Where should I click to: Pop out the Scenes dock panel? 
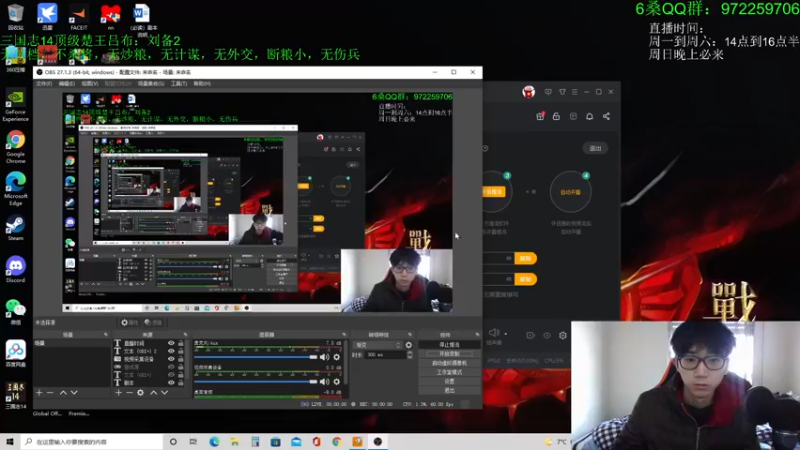click(x=106, y=335)
